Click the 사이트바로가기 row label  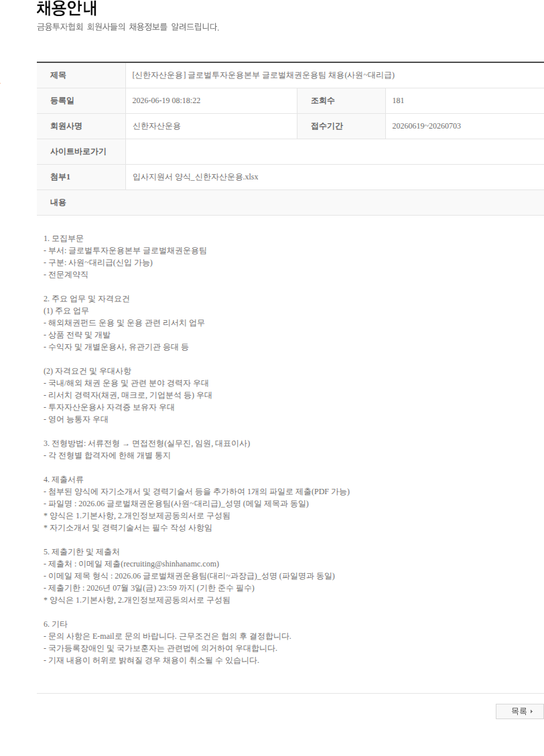coord(78,151)
